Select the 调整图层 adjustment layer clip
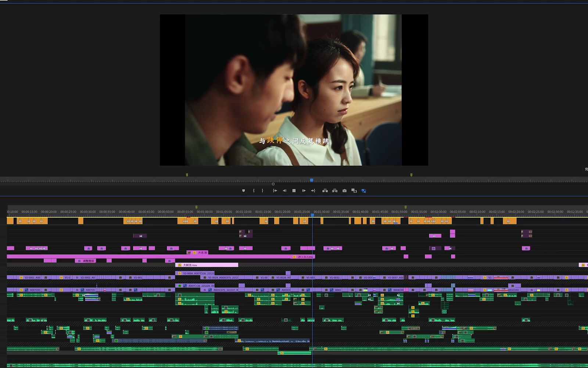This screenshot has width=588, height=368. 86,261
